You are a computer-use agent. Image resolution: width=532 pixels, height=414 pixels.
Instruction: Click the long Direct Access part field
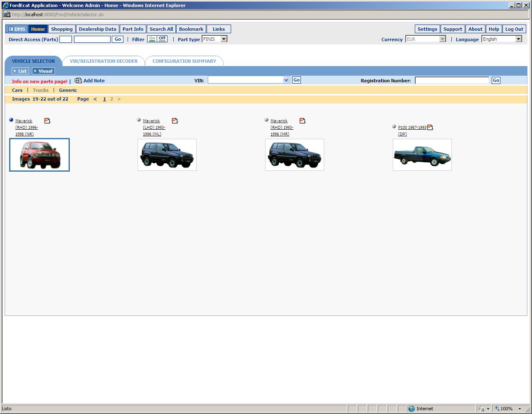tap(92, 39)
